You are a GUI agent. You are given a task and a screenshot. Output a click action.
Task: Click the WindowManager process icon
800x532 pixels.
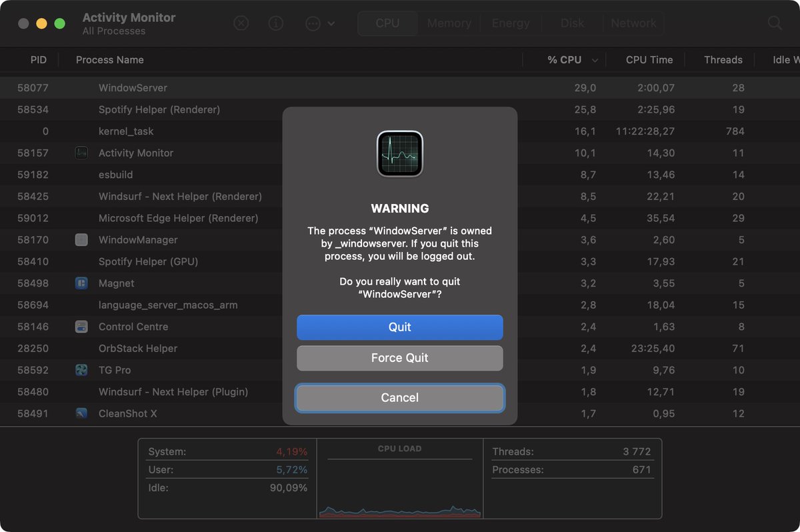81,240
